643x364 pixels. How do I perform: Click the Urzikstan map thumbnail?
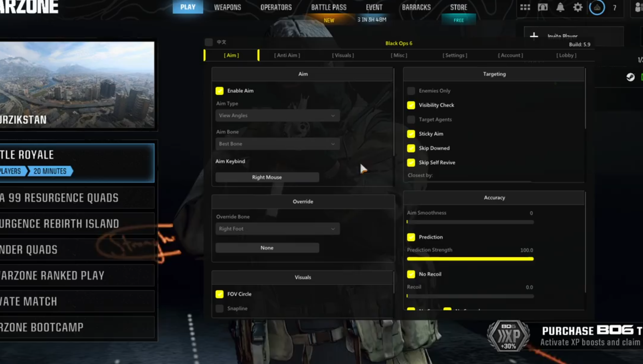coord(77,85)
